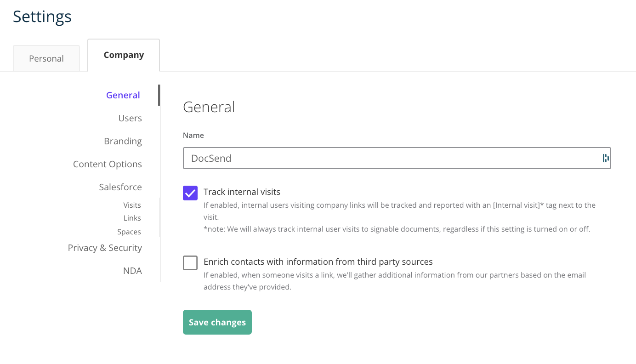Open the General settings section
Image resolution: width=636 pixels, height=364 pixels.
tap(123, 95)
